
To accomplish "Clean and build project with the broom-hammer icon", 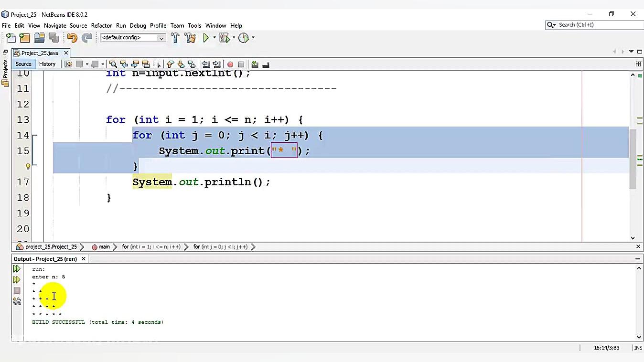I will coord(190,38).
